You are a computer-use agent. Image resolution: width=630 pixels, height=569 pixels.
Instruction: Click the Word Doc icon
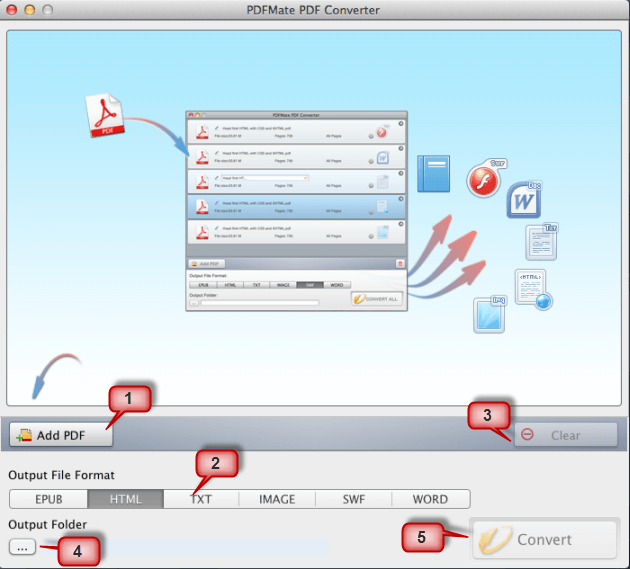click(524, 200)
